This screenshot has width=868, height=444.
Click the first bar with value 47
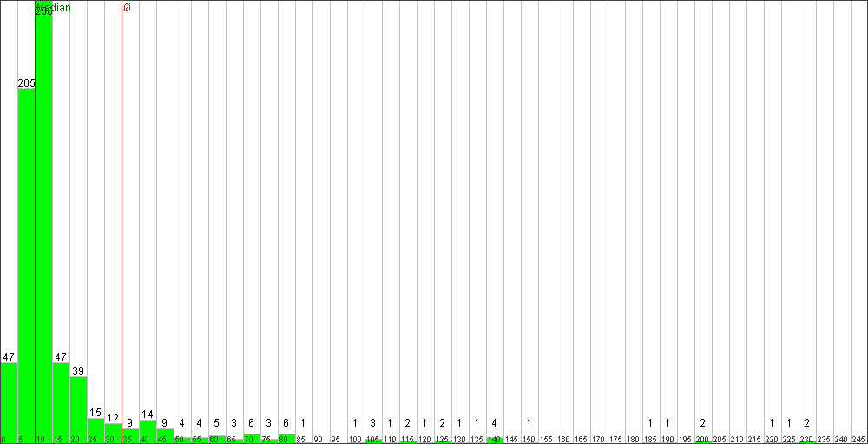(x=9, y=403)
